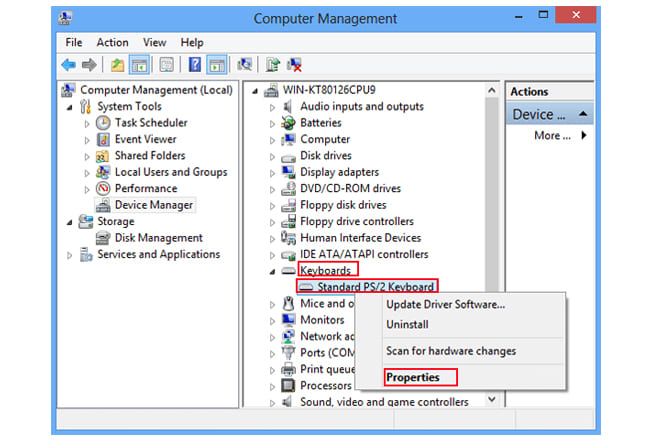Click the Event Viewer icon

click(x=103, y=139)
